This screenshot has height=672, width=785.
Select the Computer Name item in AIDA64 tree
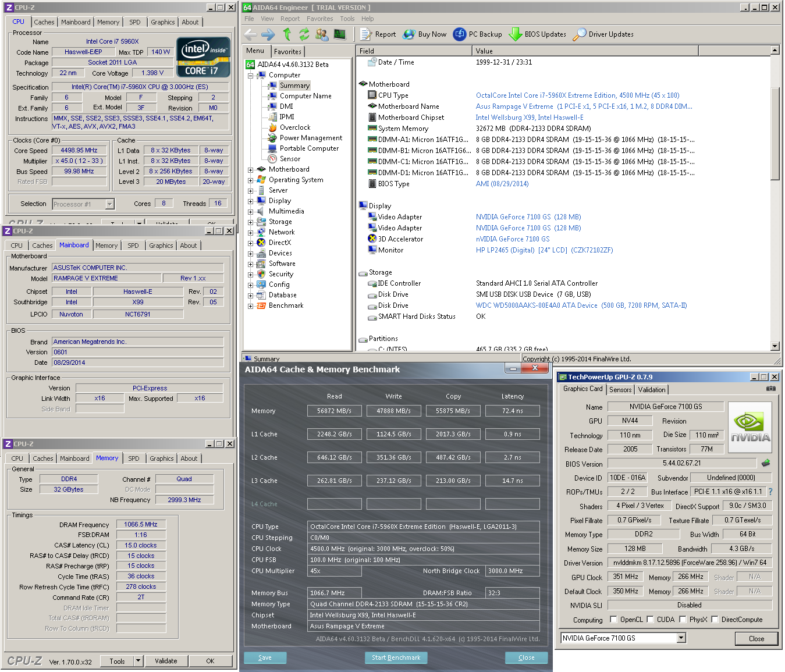306,96
